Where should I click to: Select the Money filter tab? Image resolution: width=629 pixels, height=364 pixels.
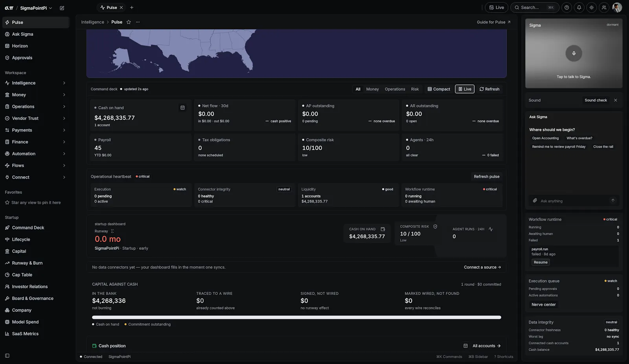coord(372,89)
